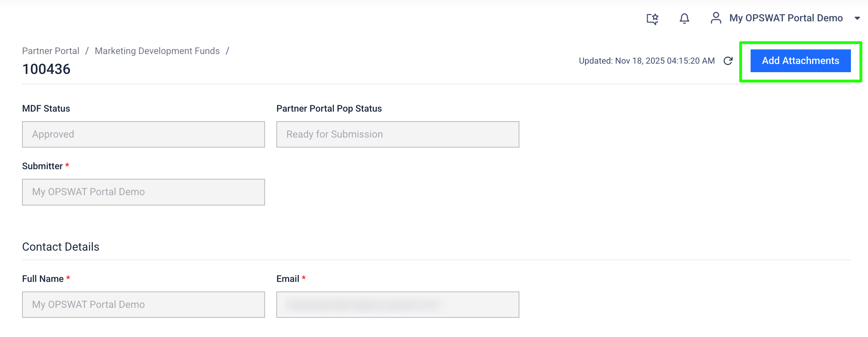The height and width of the screenshot is (337, 868).
Task: Click the user profile avatar icon
Action: 716,18
